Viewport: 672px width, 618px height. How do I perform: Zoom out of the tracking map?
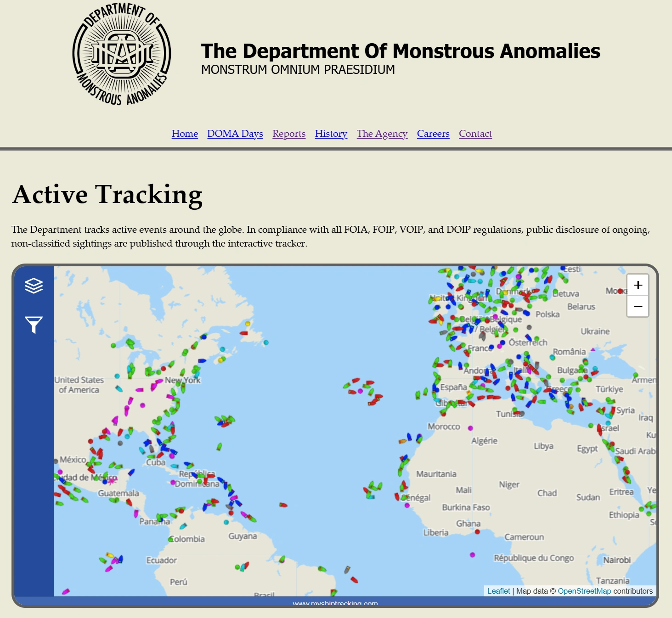(638, 306)
